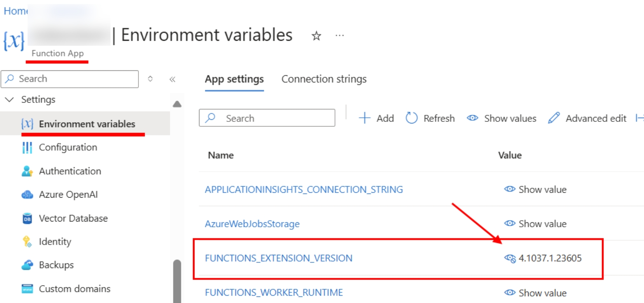Screen dimensions: 644x303
Task: Collapse the sidebar with double chevron
Action: 173,79
